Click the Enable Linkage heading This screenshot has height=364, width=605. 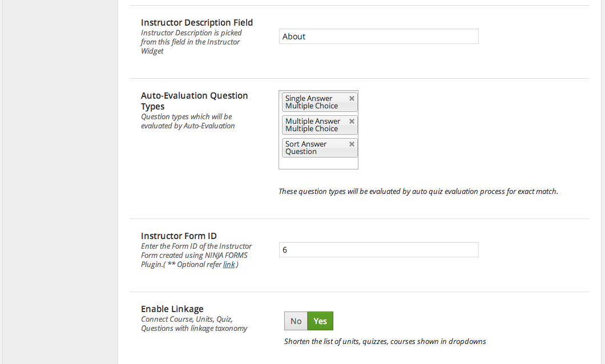point(172,309)
